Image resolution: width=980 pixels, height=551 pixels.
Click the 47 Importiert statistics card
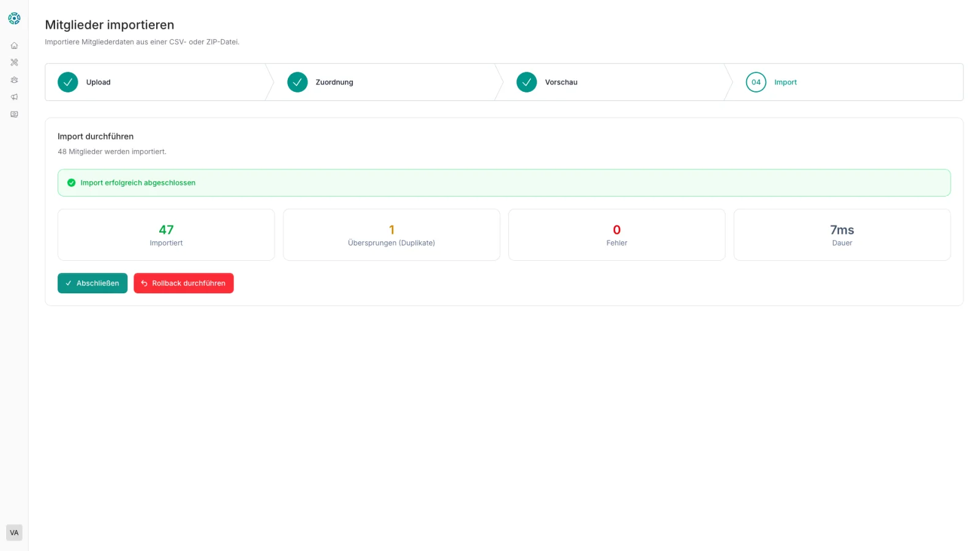[x=166, y=234]
